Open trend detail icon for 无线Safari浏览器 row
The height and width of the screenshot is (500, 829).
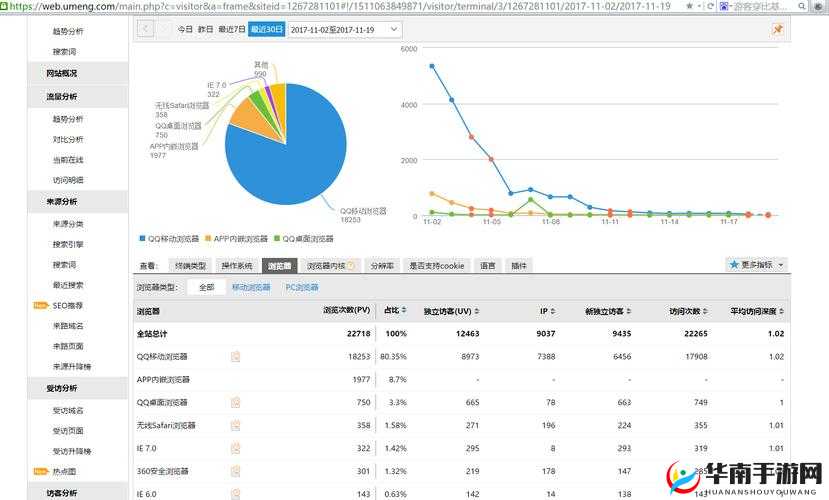235,425
